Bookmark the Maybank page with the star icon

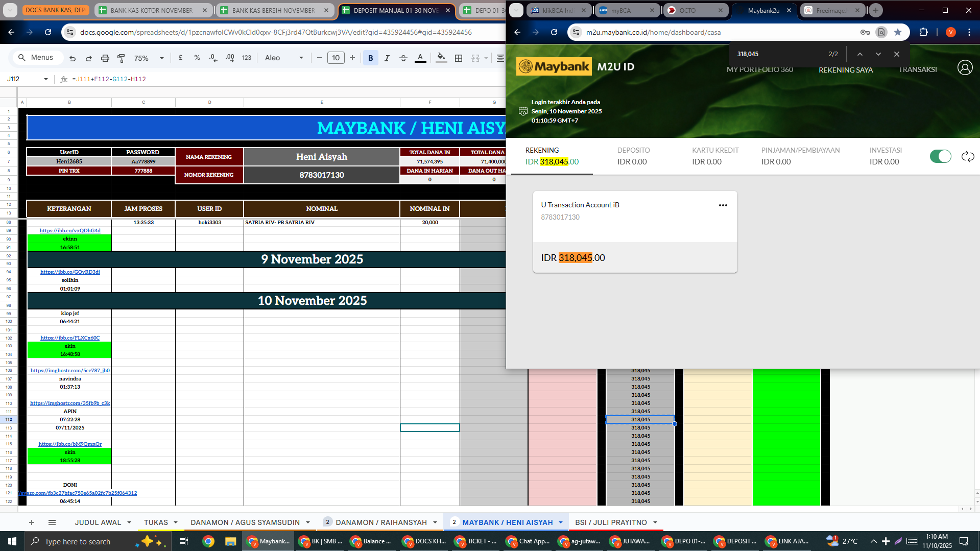898,32
